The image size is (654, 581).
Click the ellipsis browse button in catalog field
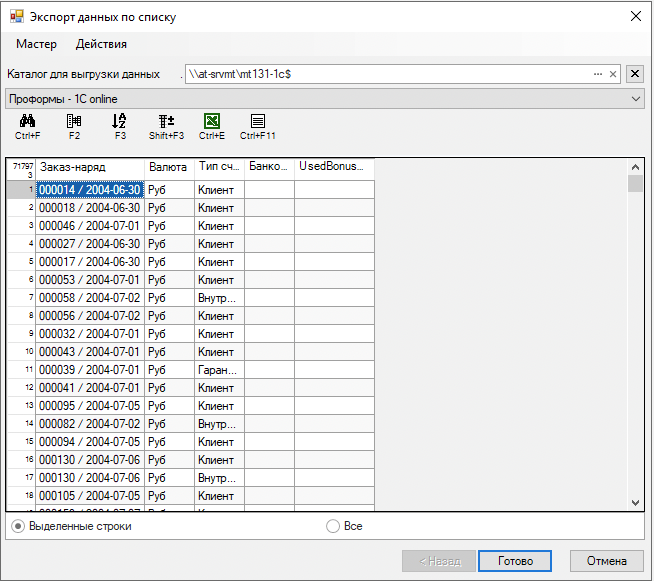[x=598, y=74]
